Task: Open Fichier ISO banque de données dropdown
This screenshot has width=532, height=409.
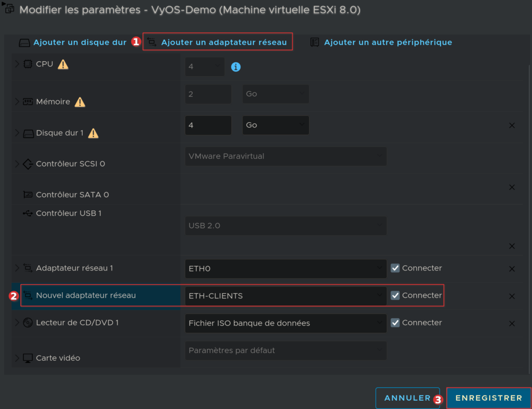Action: (x=286, y=323)
